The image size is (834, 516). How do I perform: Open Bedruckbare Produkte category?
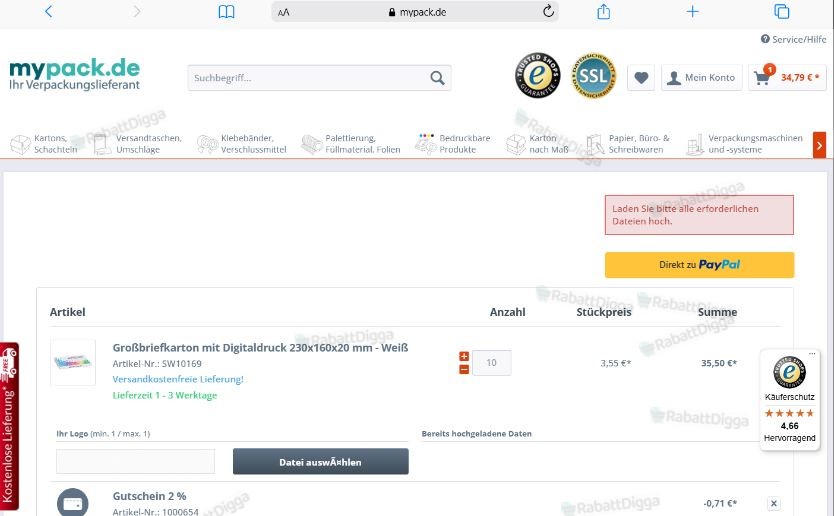coord(453,144)
